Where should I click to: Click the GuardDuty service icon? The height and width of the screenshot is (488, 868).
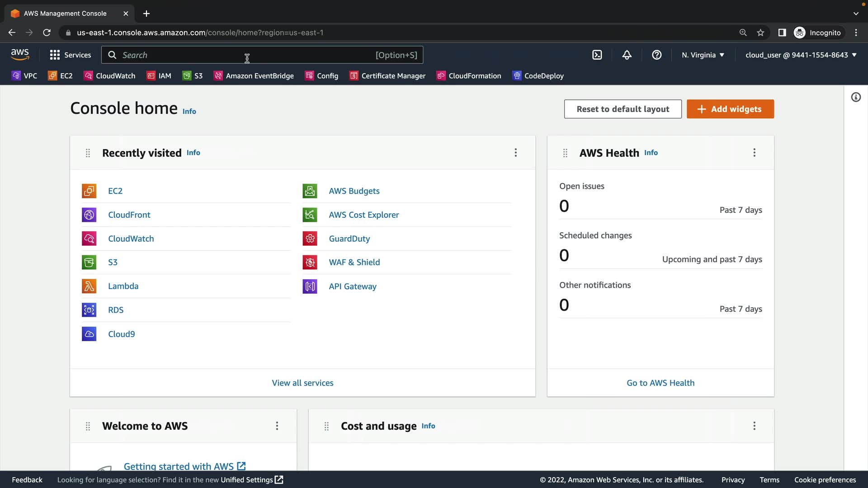coord(310,239)
